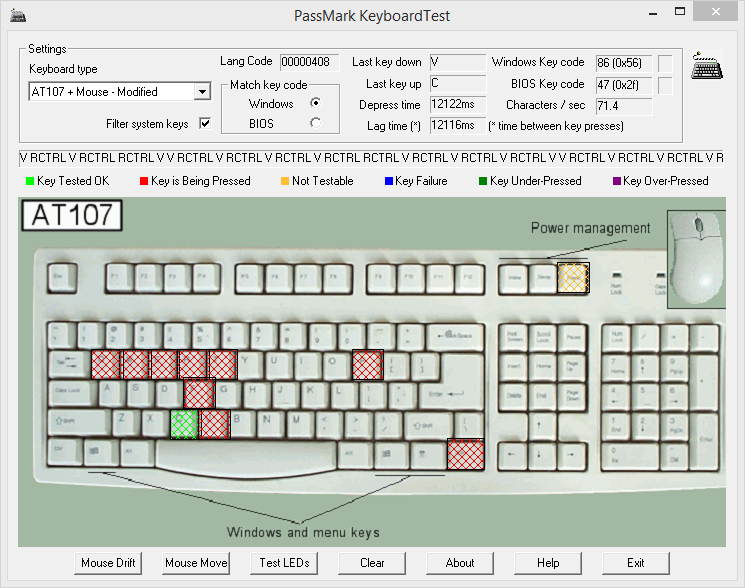Screen dimensions: 745x588
Task: Click the red Key is Being Pressed swatch
Action: coord(144,181)
